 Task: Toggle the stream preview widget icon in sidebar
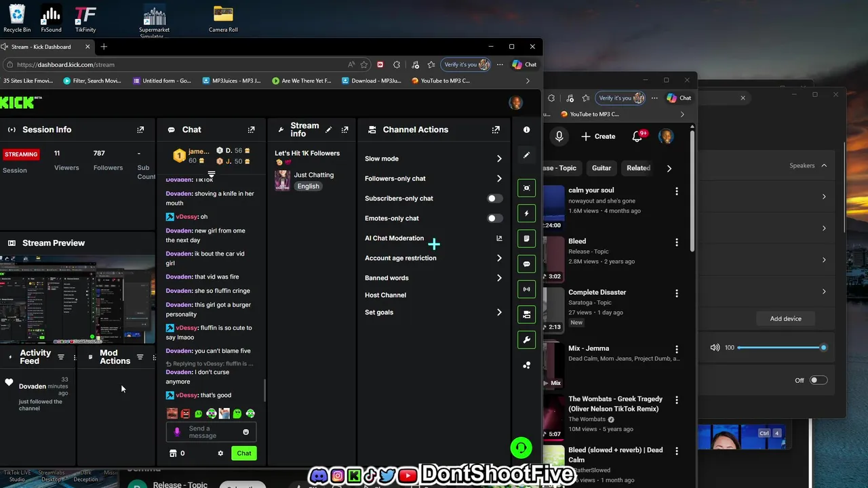(526, 188)
